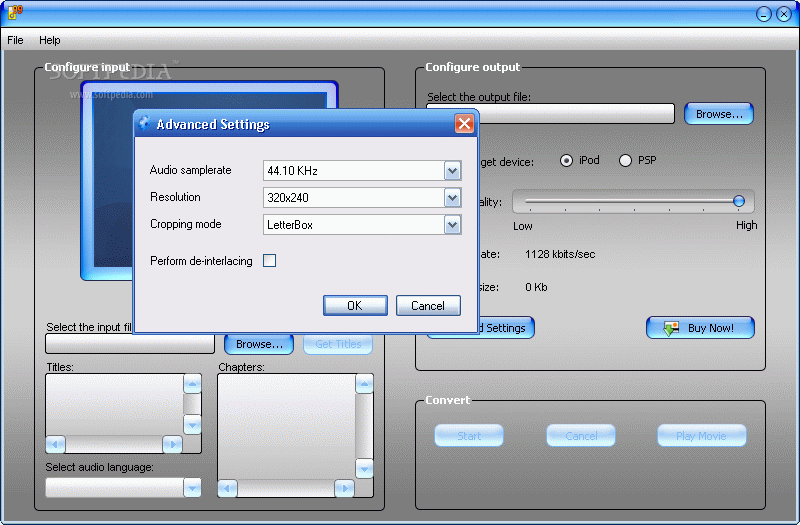Click the Chapters list scroll left arrow

(x=227, y=488)
